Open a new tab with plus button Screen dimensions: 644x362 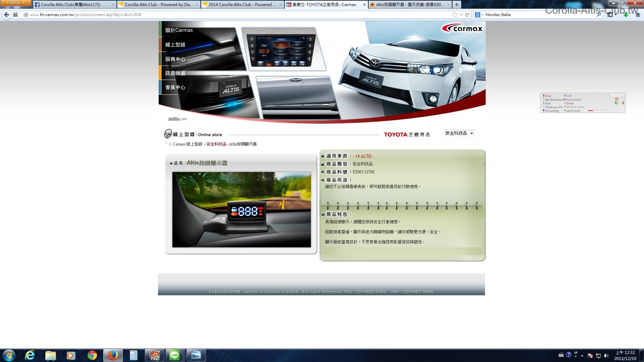point(457,5)
